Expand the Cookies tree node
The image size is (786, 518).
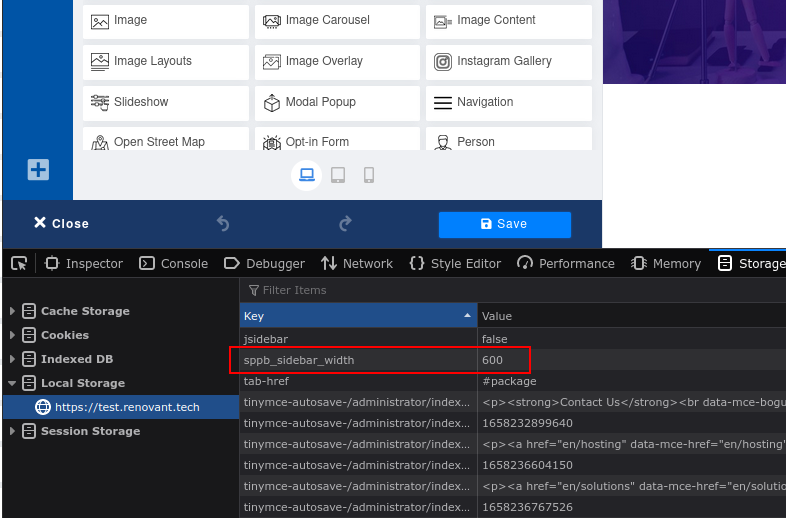click(12, 335)
